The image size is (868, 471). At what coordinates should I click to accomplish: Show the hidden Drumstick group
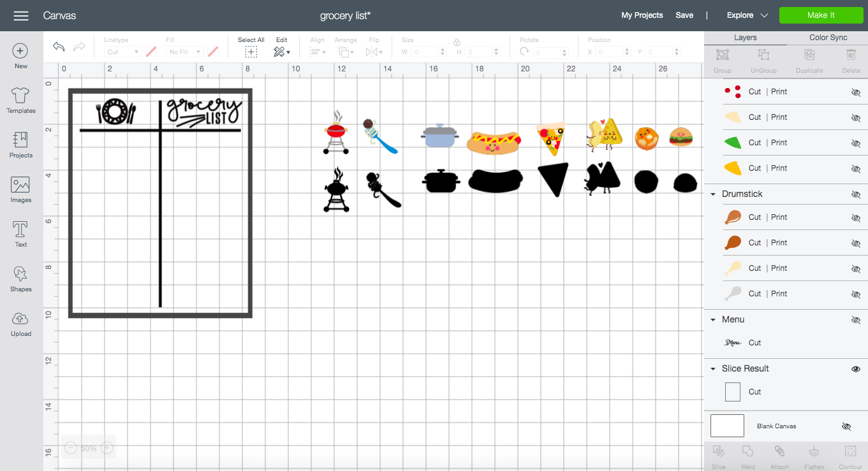(856, 194)
